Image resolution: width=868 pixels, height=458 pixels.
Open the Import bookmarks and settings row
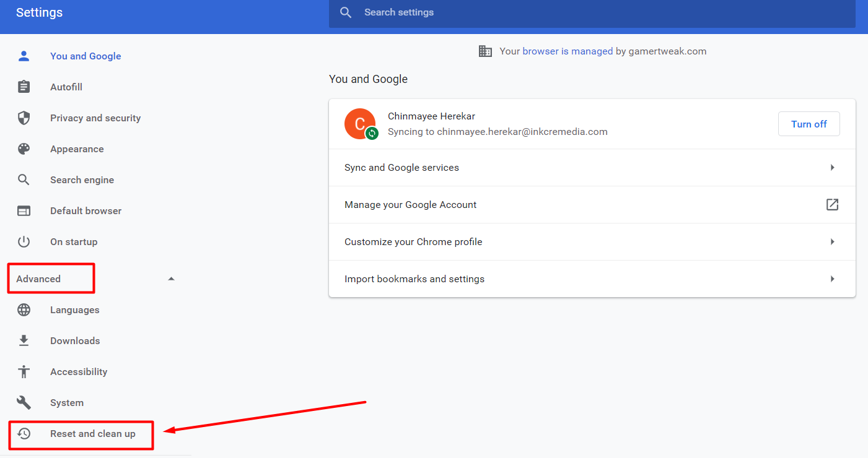click(x=592, y=279)
